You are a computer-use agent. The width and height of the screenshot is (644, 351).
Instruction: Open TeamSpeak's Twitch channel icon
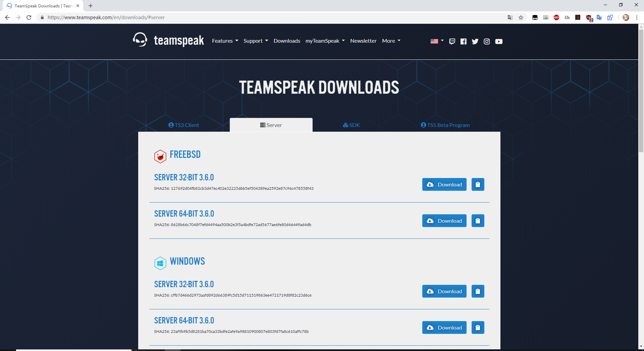[x=452, y=41]
